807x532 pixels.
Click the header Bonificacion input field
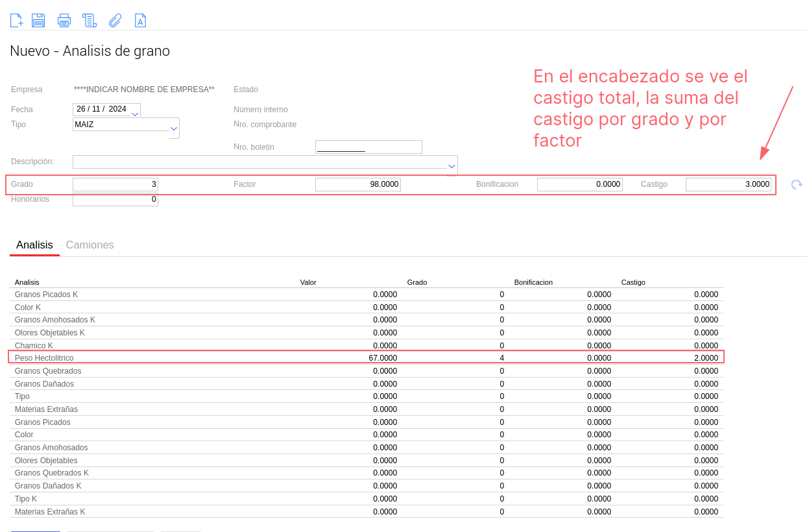point(579,185)
